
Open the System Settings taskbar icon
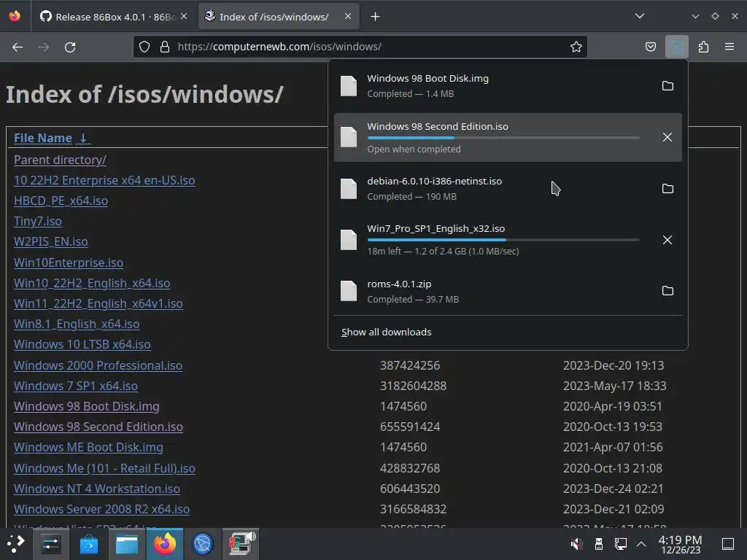[50, 544]
